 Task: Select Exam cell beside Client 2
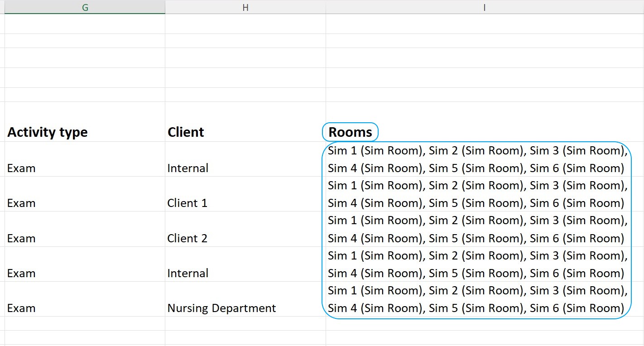pos(85,229)
